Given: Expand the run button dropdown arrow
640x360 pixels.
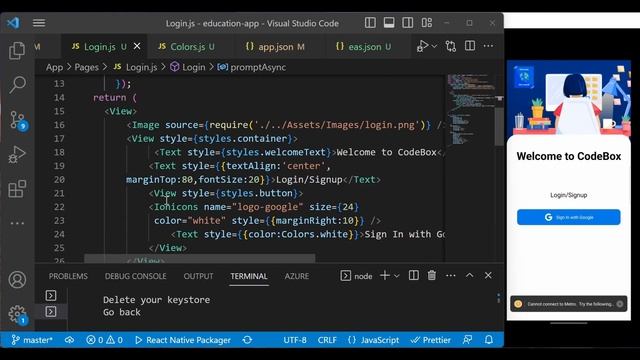Looking at the screenshot, I should (434, 46).
